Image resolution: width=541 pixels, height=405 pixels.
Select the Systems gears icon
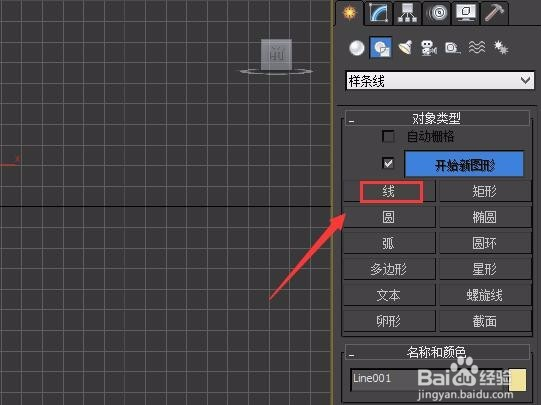501,48
